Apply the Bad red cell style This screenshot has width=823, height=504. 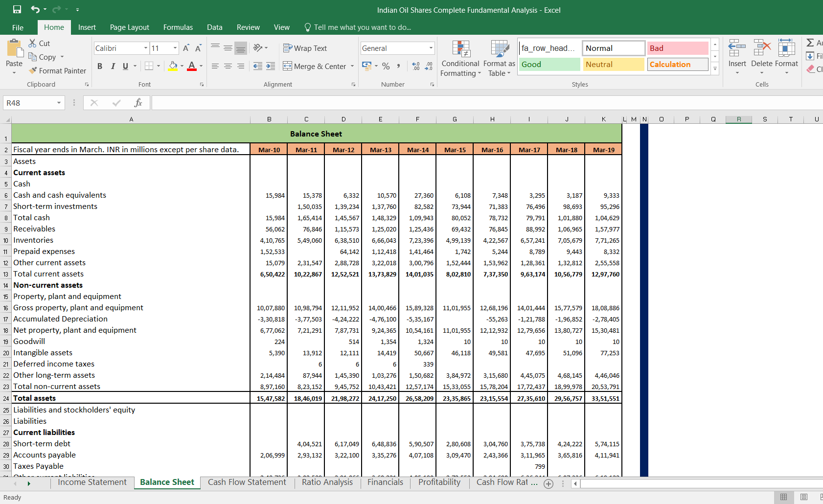click(678, 48)
